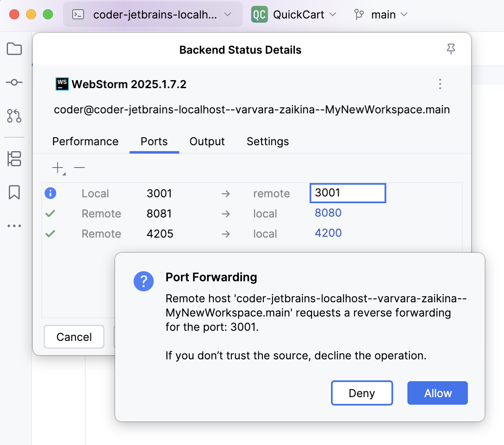
Task: Select the Remote 8081 port value
Action: [159, 214]
